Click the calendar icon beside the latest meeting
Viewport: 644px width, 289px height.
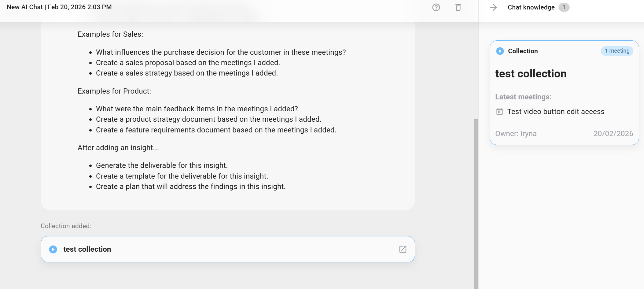(x=499, y=112)
